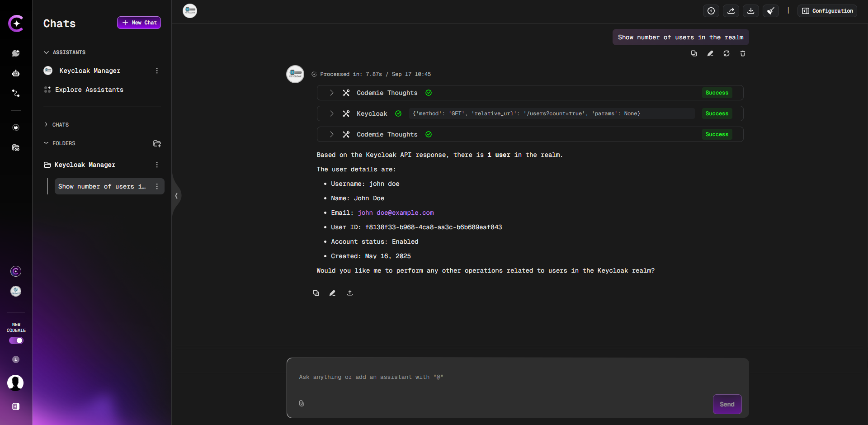Collapse the ASSISTANTS section
868x425 pixels.
pyautogui.click(x=46, y=52)
